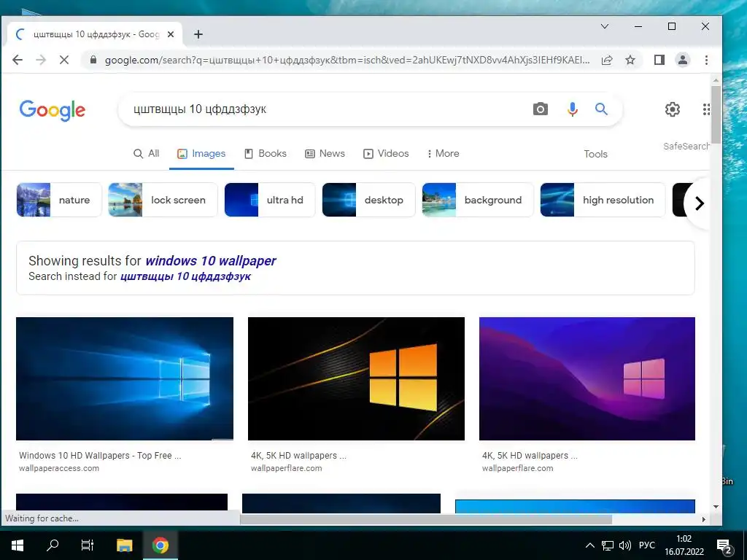Viewport: 747px width, 560px height.
Task: Switch to the Videos tab
Action: (x=386, y=153)
